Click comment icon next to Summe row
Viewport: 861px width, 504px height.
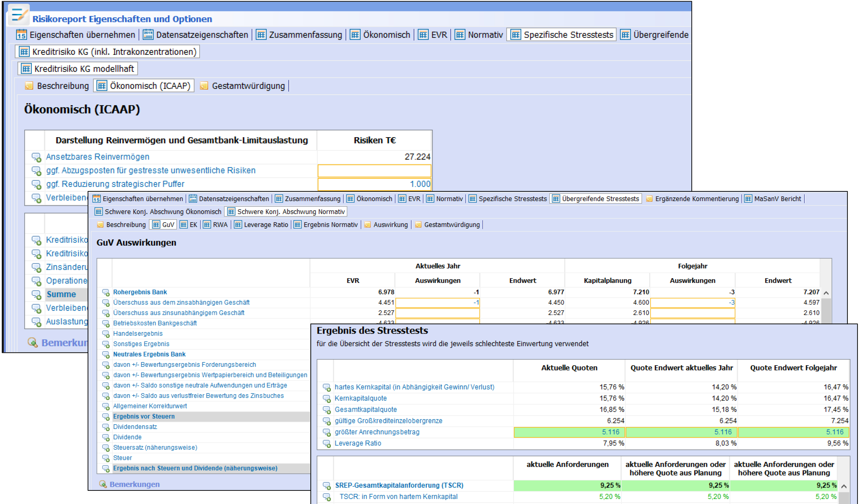(36, 294)
